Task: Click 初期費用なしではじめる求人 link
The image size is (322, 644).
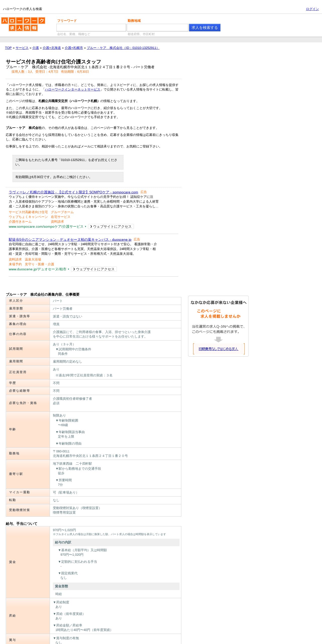Action: [218, 349]
